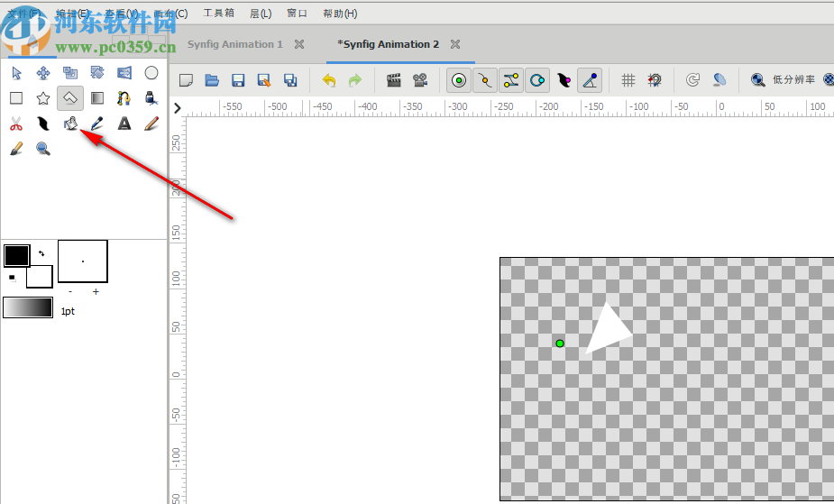This screenshot has height=504, width=834.
Task: Switch to Synfig Animation 1 tab
Action: [235, 44]
